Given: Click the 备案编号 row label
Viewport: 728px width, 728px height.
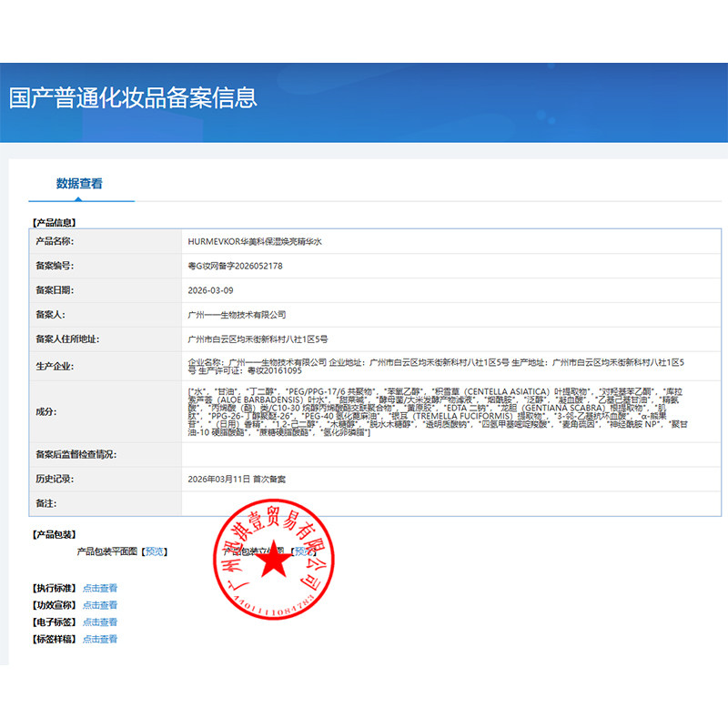Looking at the screenshot, I should (x=55, y=266).
